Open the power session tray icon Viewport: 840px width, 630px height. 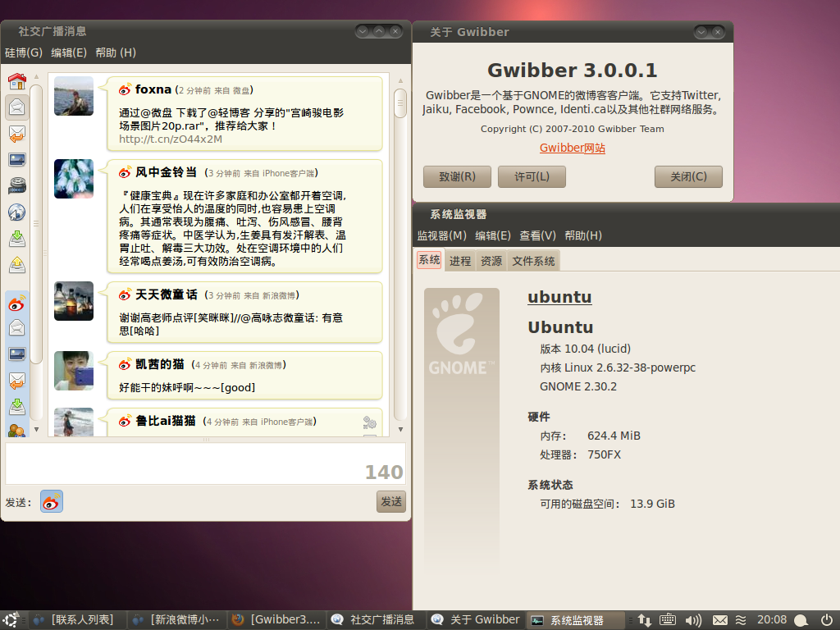click(x=827, y=620)
